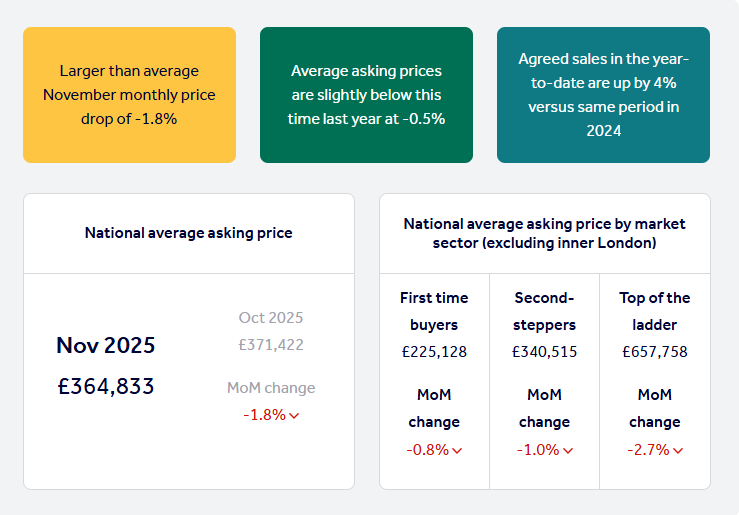Click the National average asking price heading
The height and width of the screenshot is (515, 739).
tap(189, 233)
